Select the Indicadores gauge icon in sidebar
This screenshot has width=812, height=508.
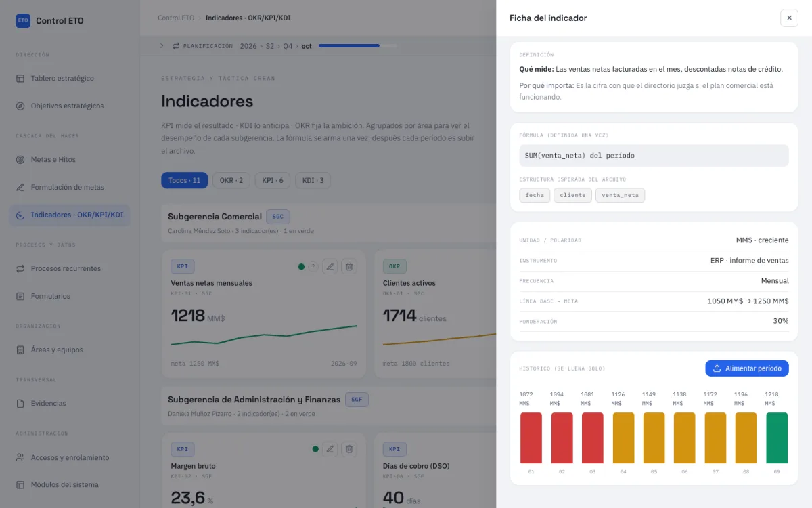(20, 215)
